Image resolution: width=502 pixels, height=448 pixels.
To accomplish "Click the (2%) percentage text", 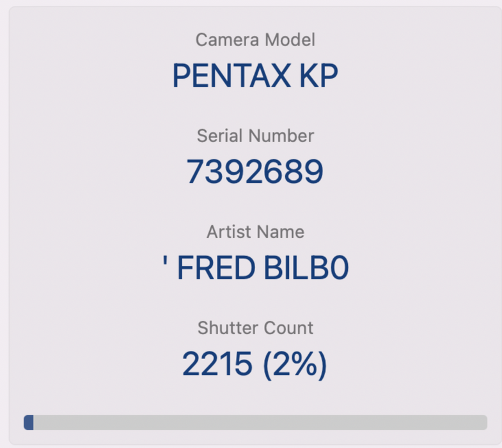I will [295, 365].
